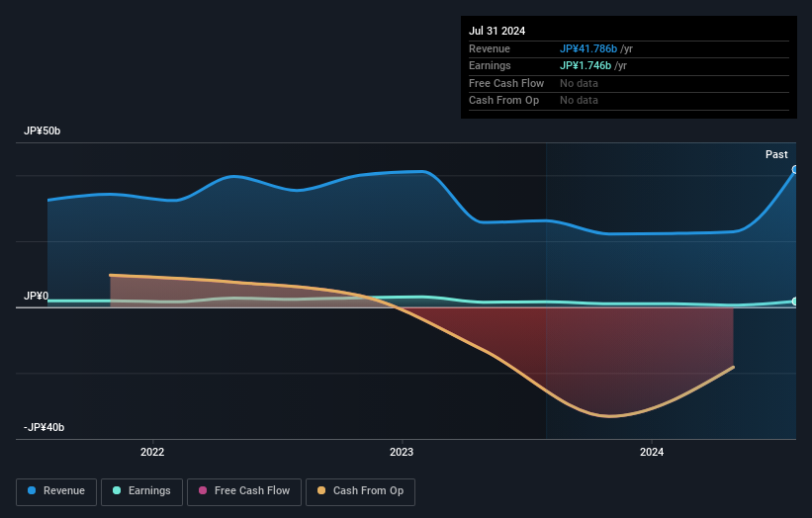Screen dimensions: 812x518
Task: Click the Earnings tooltip row label
Action: 490,65
